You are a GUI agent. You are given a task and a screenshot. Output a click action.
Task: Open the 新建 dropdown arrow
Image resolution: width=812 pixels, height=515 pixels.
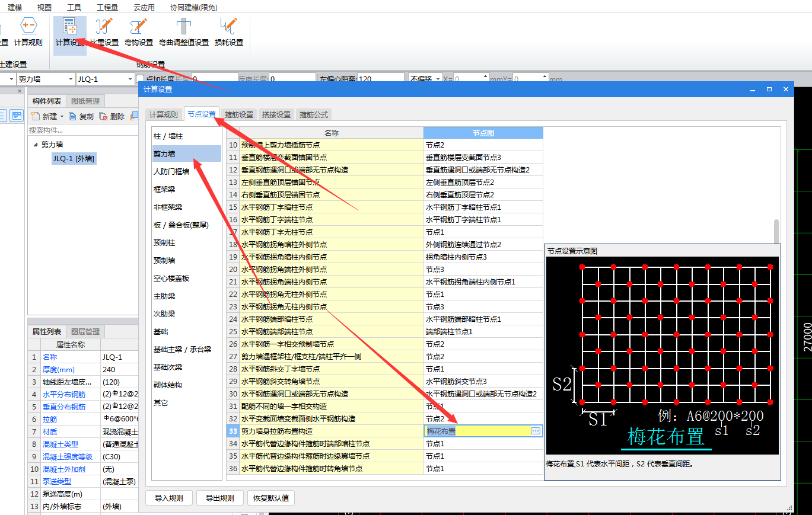[62, 117]
